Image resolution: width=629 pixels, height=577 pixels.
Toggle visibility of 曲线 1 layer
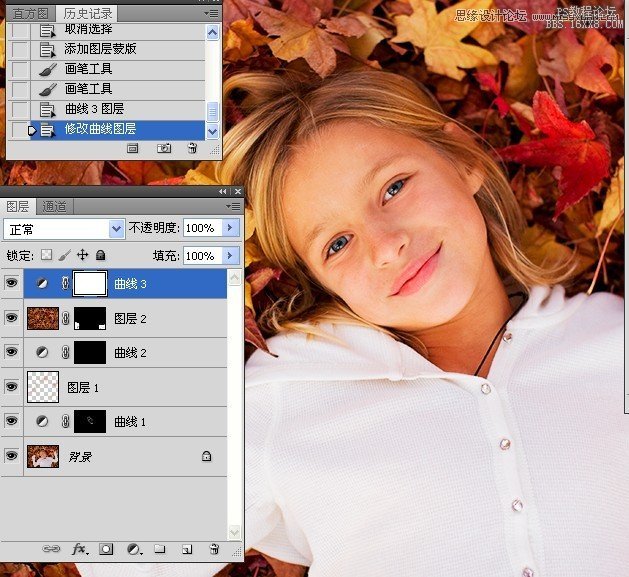12,421
